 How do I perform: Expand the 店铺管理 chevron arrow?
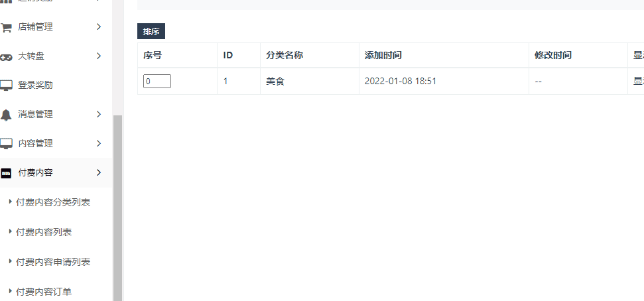pos(99,27)
